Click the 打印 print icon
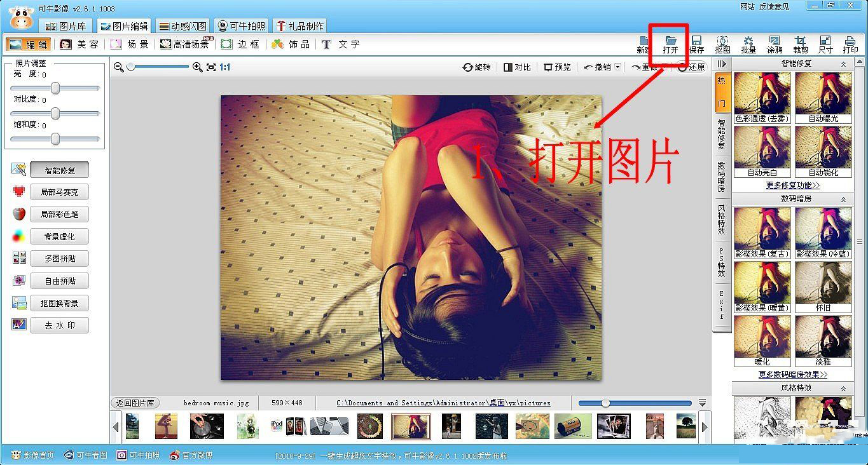This screenshot has width=868, height=465. pyautogui.click(x=850, y=44)
